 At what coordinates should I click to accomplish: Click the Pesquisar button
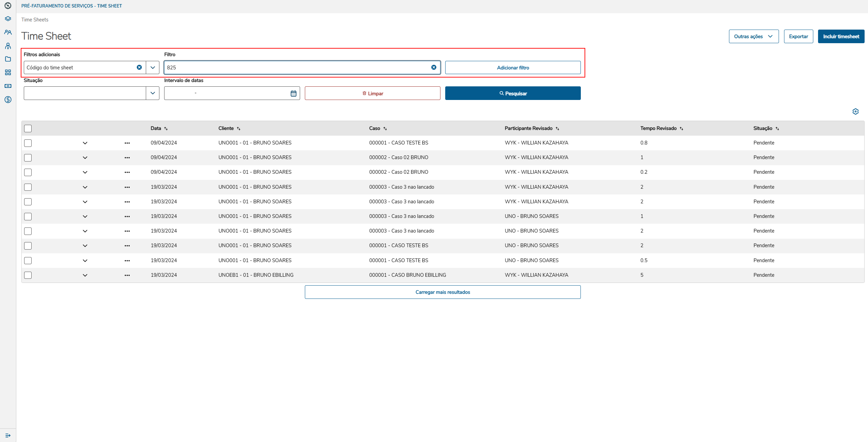513,93
